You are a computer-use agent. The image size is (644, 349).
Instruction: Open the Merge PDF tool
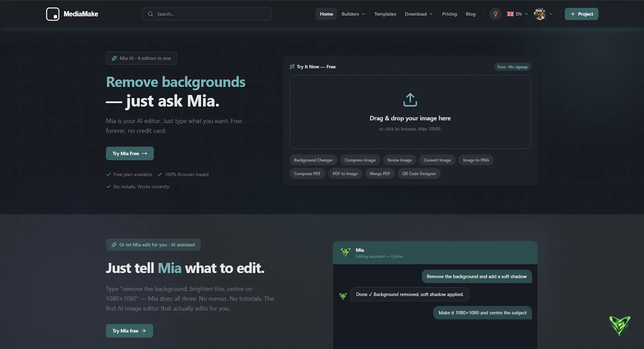[380, 174]
